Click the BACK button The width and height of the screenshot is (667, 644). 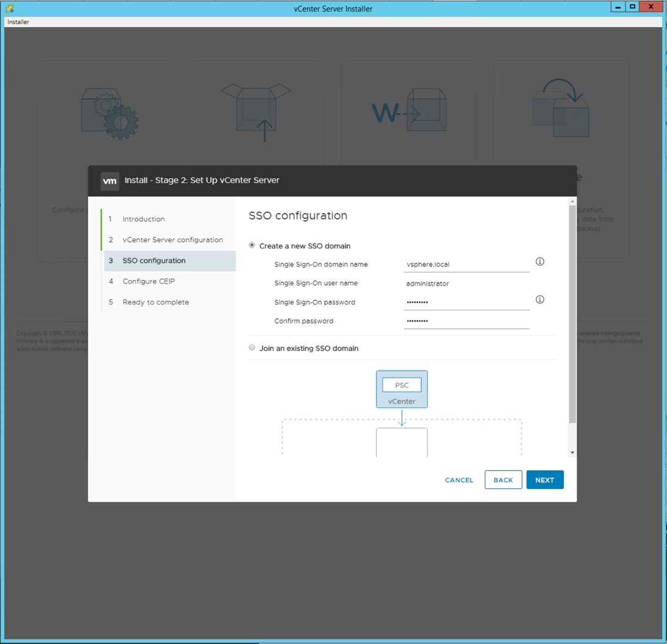pos(503,479)
